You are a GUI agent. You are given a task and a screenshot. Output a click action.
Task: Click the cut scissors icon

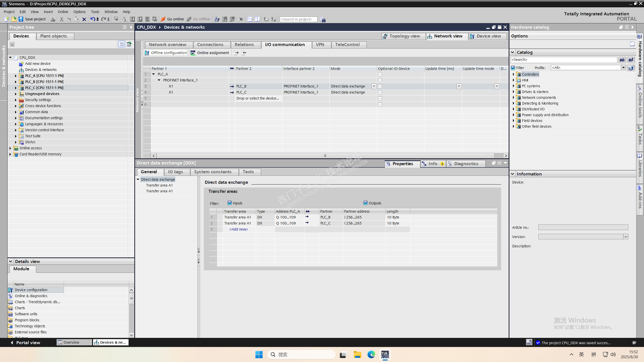[62, 19]
